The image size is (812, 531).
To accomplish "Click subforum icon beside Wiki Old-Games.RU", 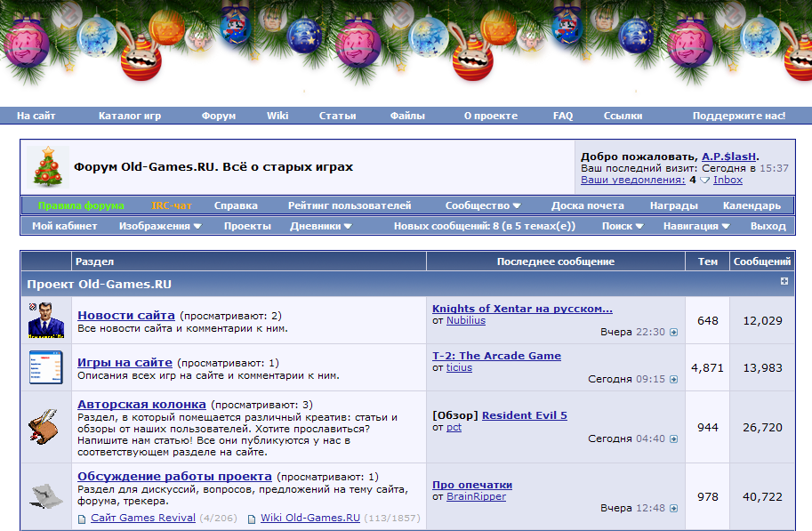I will pyautogui.click(x=252, y=519).
